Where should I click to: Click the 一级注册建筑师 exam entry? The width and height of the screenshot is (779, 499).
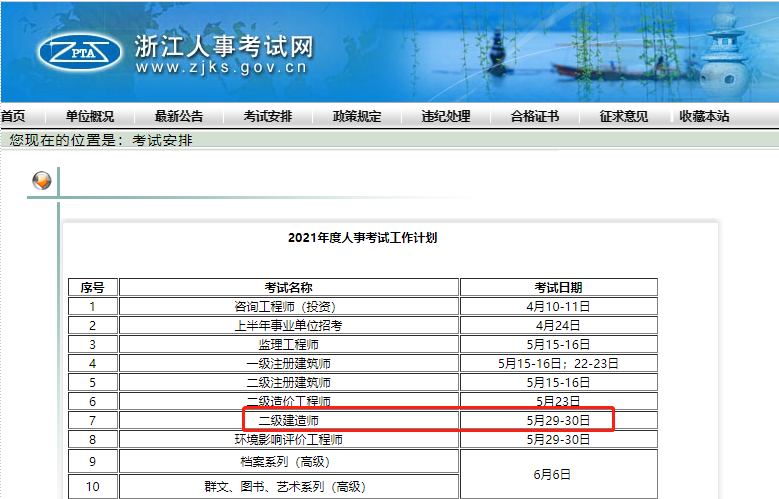[x=289, y=364]
